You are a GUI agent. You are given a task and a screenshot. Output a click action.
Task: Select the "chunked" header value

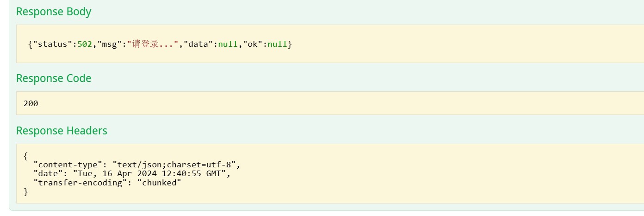[x=159, y=183]
